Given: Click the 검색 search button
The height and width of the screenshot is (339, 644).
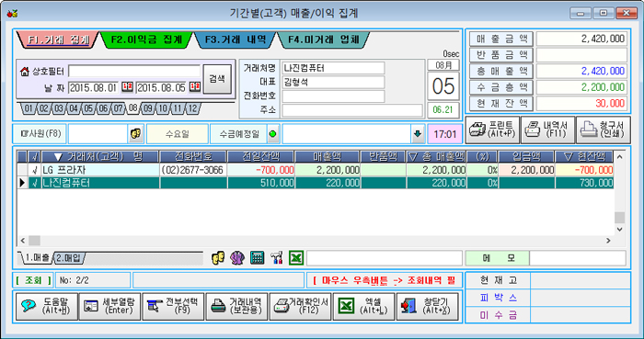Looking at the screenshot, I should point(217,79).
